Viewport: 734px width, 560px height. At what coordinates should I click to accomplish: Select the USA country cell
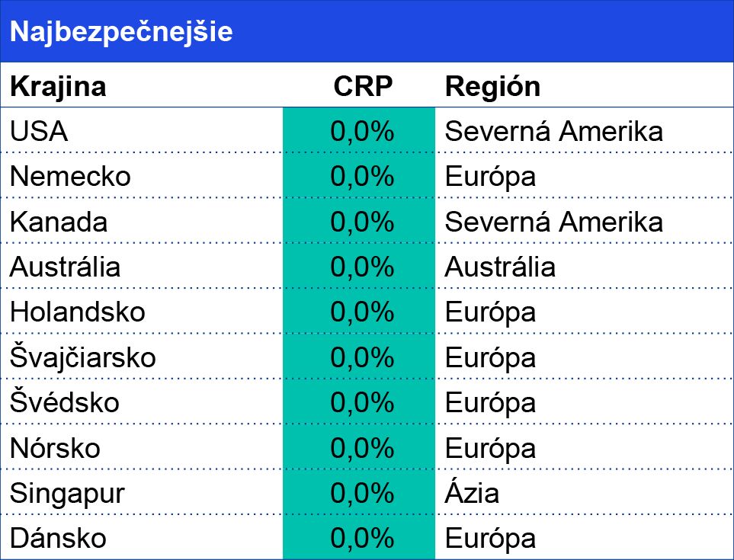coord(39,132)
